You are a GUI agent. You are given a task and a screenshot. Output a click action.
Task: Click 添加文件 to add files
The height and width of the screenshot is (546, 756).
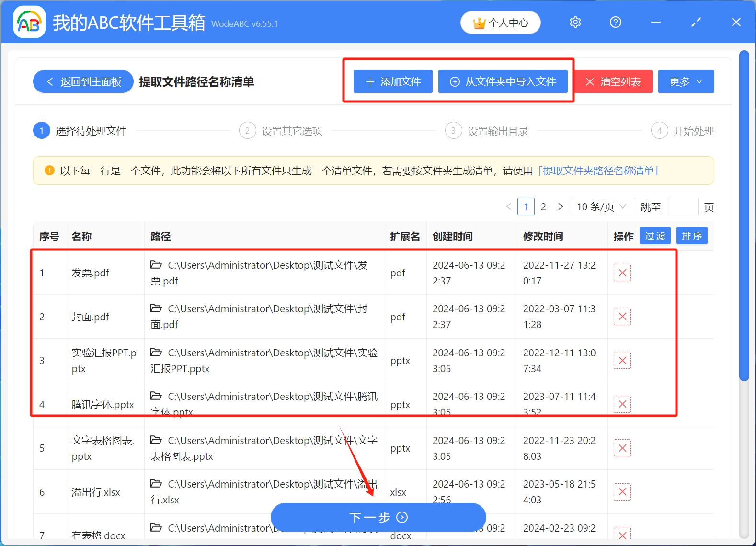point(393,82)
